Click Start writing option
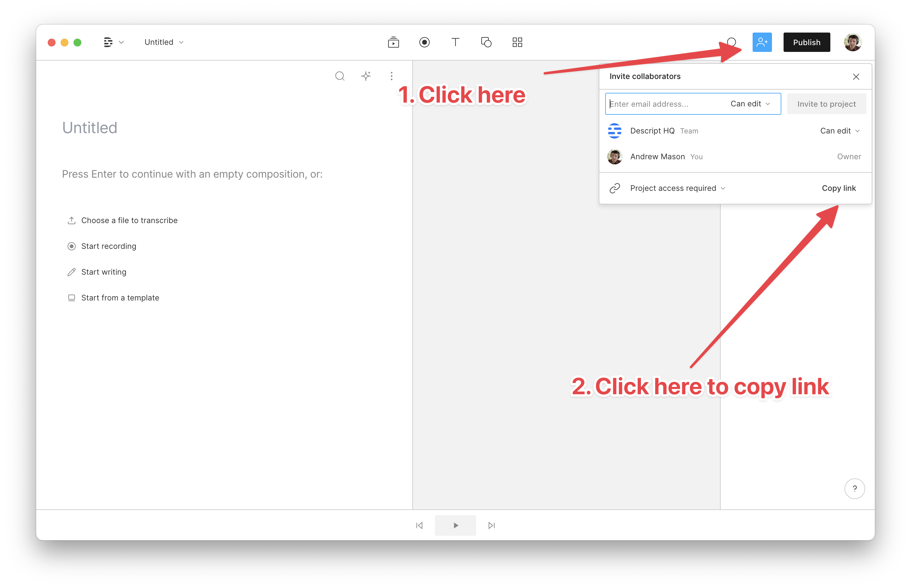The height and width of the screenshot is (588, 911). (97, 272)
